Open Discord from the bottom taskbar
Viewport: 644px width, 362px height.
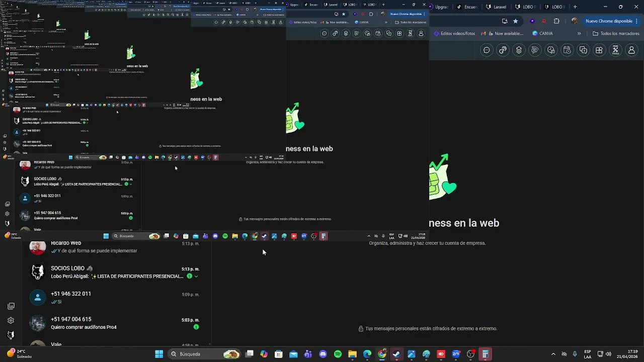[x=323, y=354]
